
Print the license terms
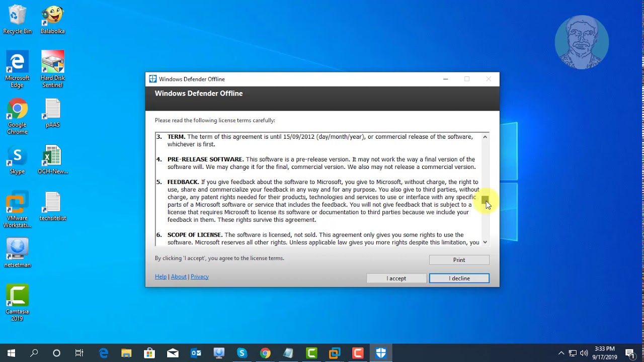[x=459, y=260]
